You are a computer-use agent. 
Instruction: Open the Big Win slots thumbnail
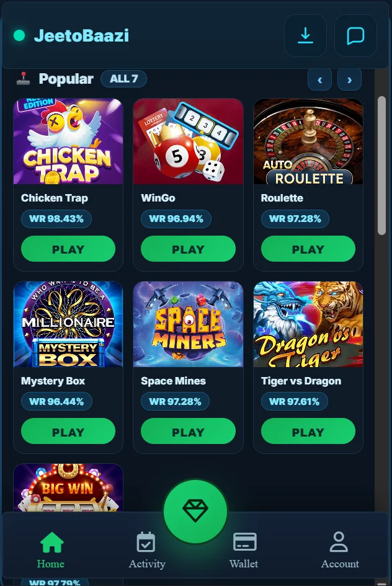(x=68, y=487)
